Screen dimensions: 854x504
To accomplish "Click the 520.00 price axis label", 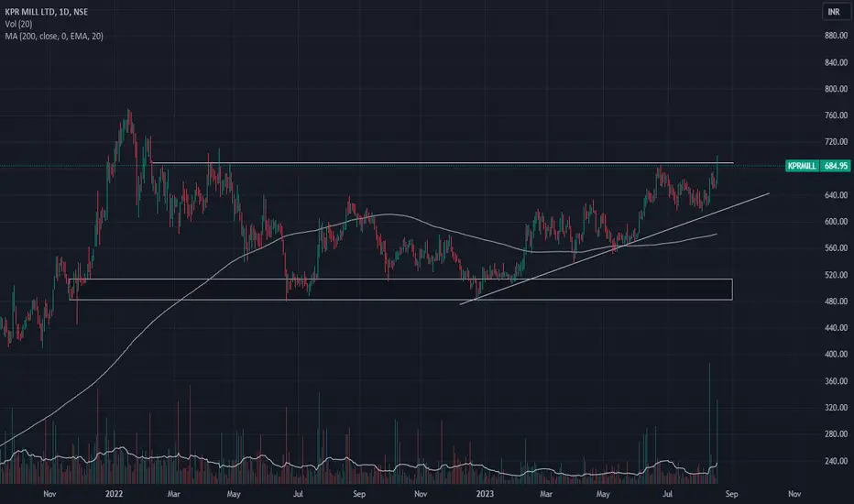I will (836, 275).
